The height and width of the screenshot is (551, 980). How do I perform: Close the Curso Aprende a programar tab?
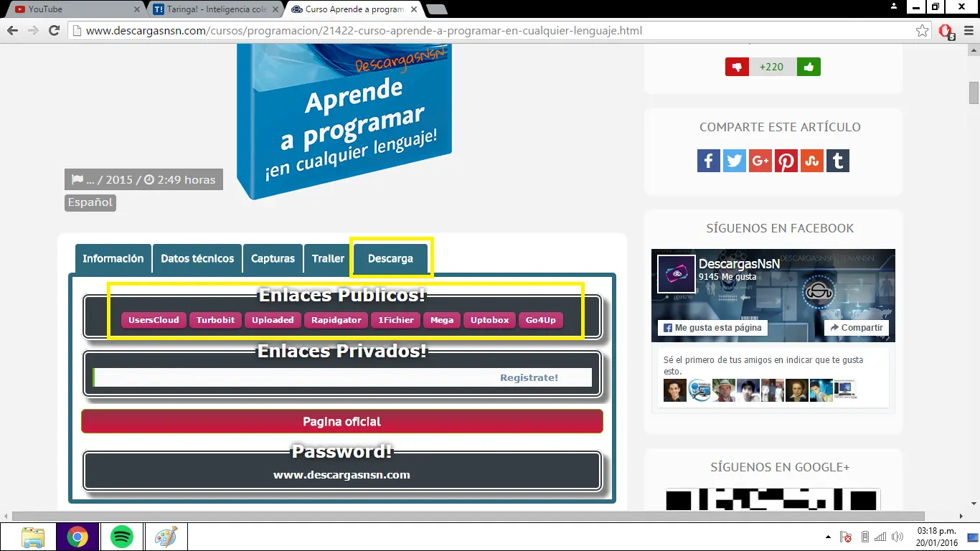click(413, 9)
